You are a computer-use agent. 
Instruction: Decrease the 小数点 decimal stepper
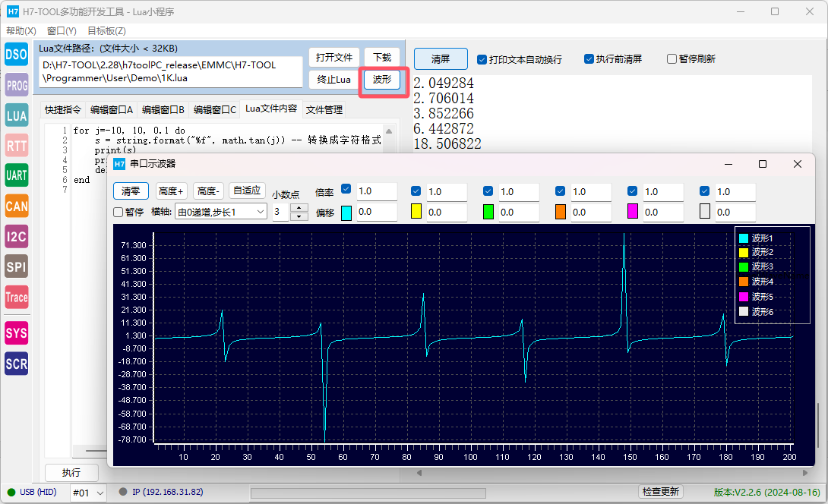(x=299, y=216)
